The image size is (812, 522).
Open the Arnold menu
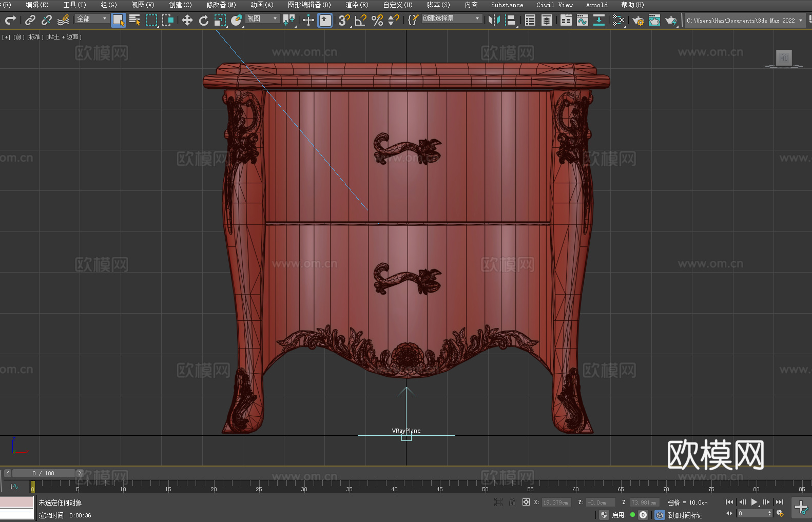pyautogui.click(x=596, y=5)
